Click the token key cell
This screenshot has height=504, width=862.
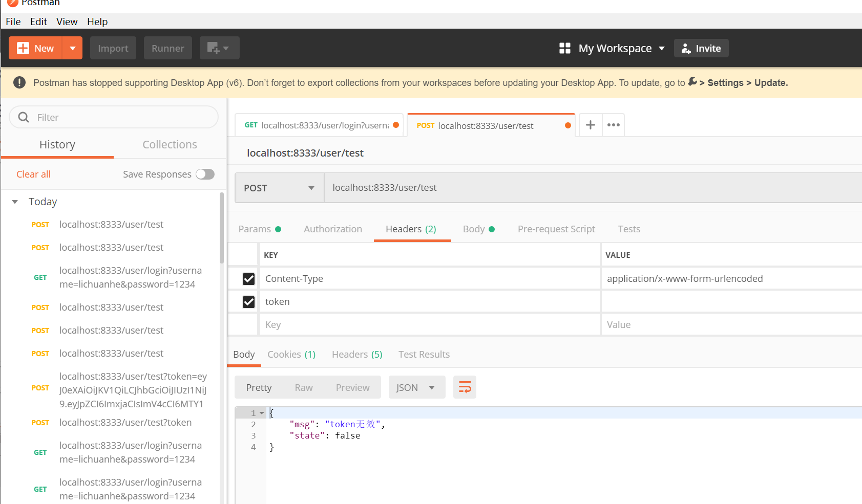[430, 302]
